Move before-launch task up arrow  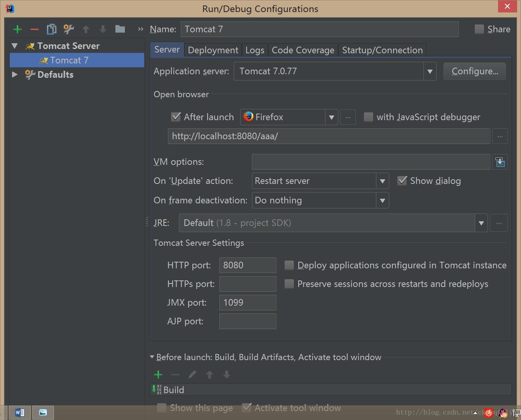coord(210,374)
